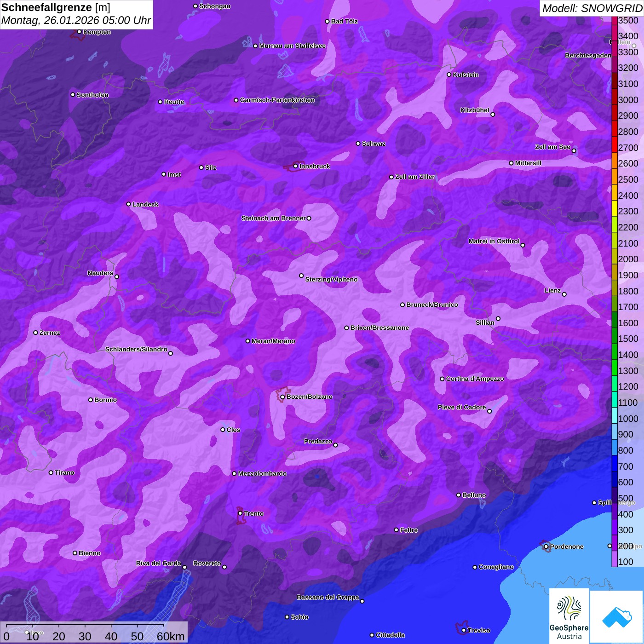Click the Tirano marker dot
This screenshot has height=644, width=644.
click(x=51, y=472)
